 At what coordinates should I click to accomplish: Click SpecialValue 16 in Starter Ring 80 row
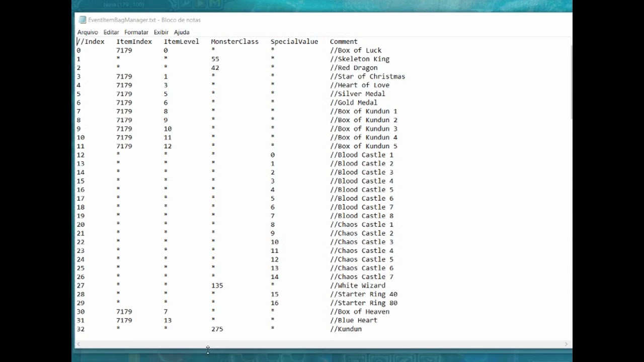274,303
